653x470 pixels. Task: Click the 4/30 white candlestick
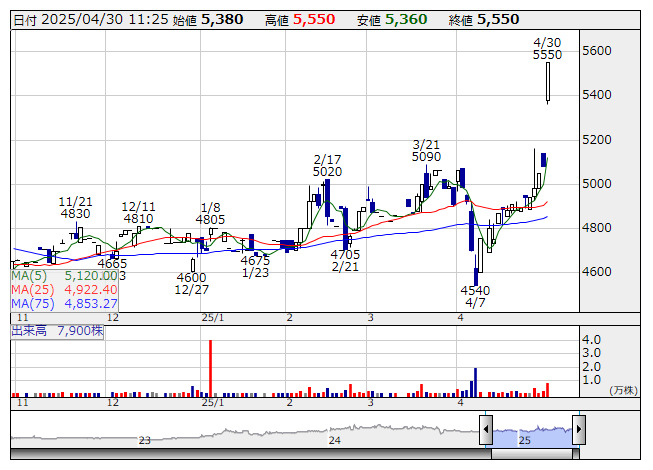point(548,82)
